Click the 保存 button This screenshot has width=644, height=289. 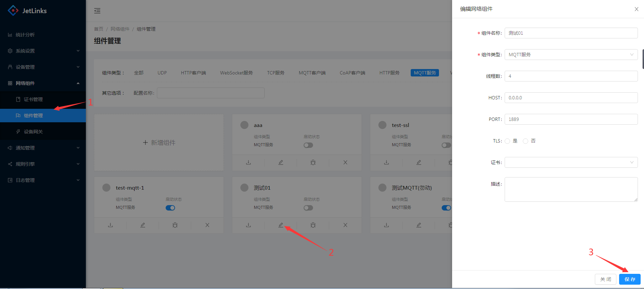[630, 279]
